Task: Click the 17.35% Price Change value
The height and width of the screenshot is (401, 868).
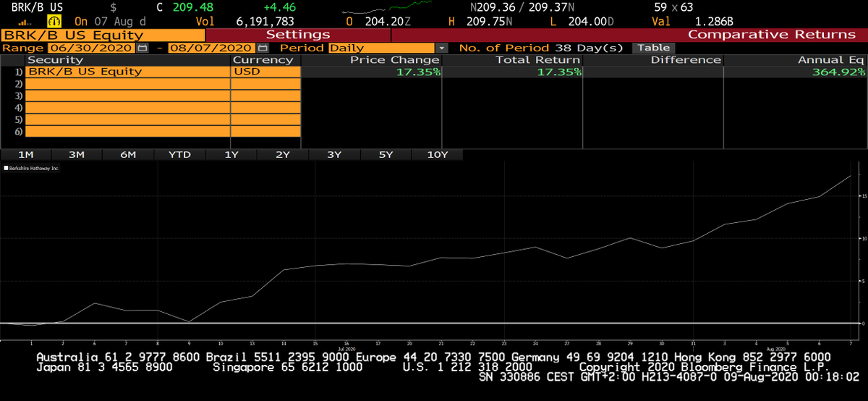Action: point(418,72)
